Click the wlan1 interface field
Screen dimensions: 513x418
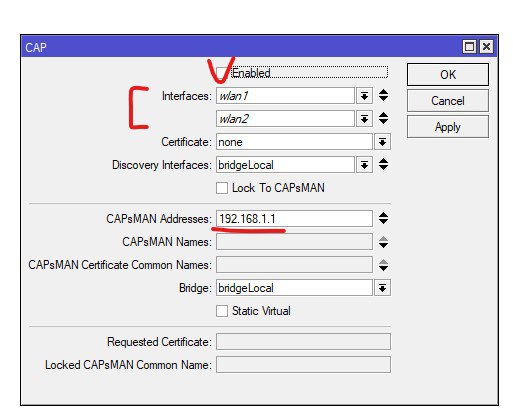285,96
